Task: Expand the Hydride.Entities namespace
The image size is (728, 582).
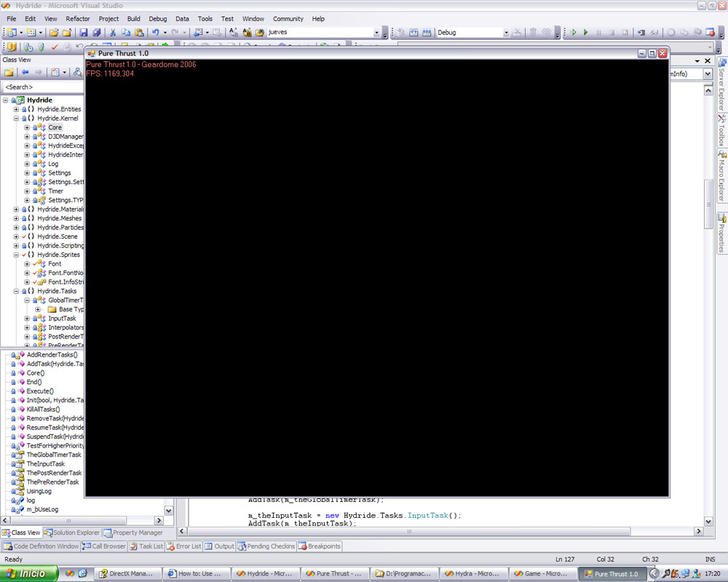Action: click(16, 110)
